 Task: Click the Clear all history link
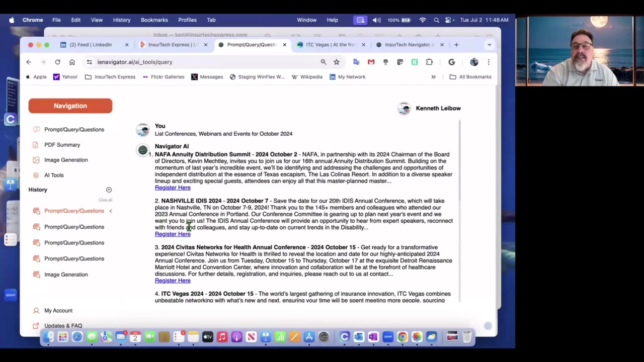pos(105,200)
